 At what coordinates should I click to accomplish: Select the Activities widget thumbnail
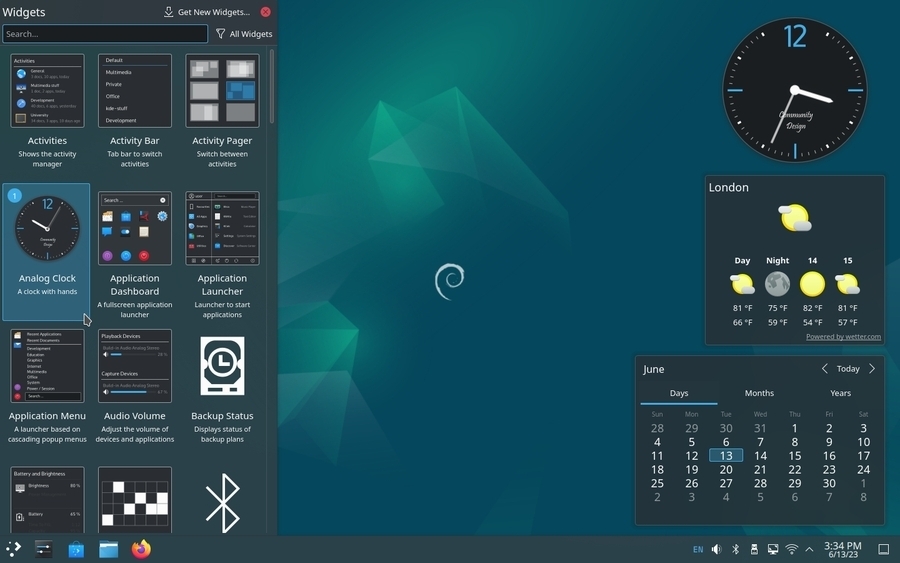point(47,91)
